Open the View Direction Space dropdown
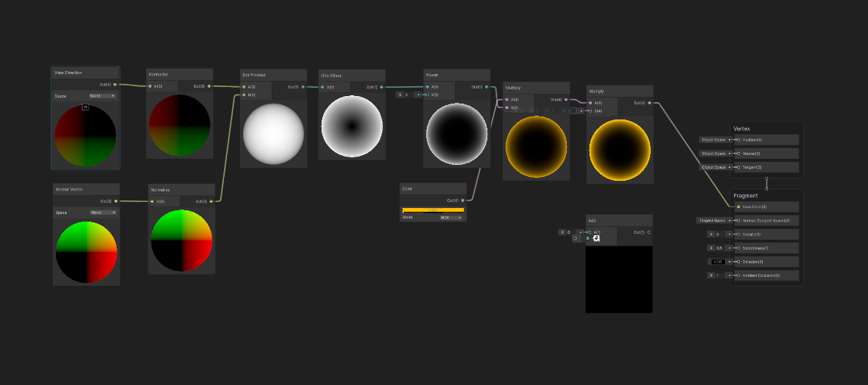 (102, 96)
